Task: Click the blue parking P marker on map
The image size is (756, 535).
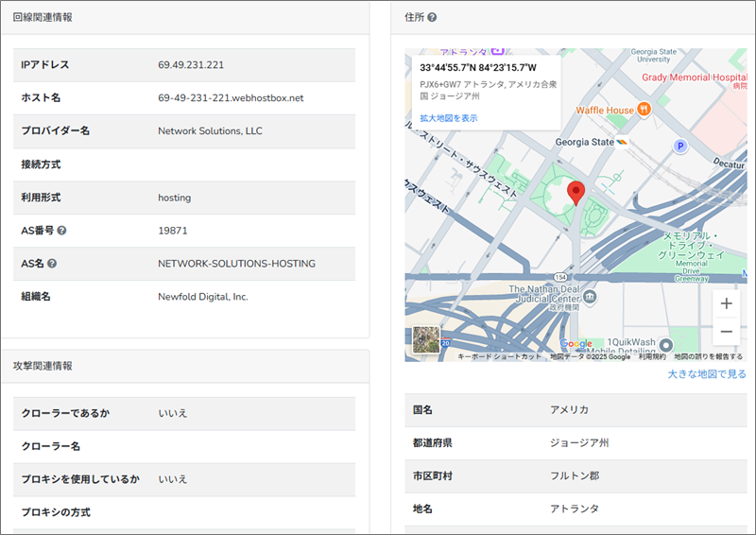Action: (680, 146)
